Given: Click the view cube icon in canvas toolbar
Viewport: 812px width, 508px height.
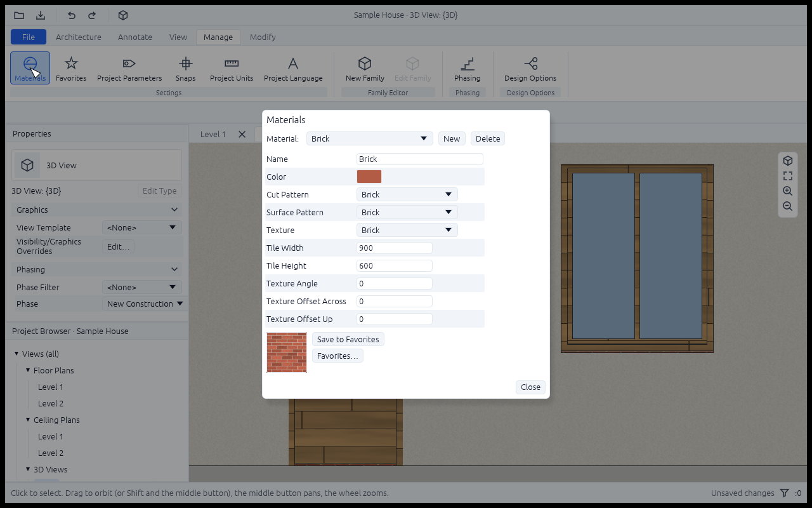Looking at the screenshot, I should click(788, 161).
